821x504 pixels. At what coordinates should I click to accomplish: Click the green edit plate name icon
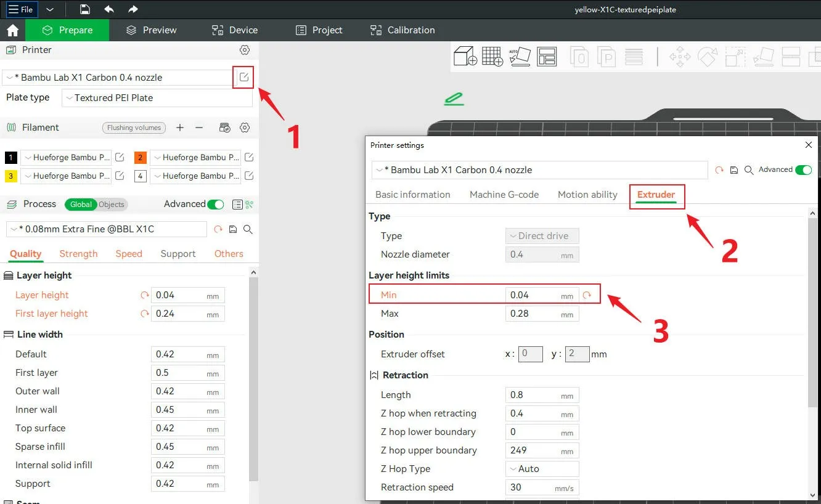pyautogui.click(x=454, y=98)
